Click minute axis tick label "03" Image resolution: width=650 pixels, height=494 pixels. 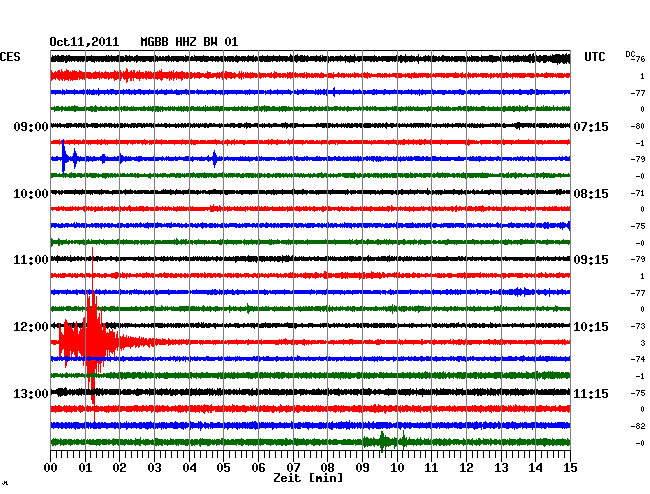click(x=154, y=468)
